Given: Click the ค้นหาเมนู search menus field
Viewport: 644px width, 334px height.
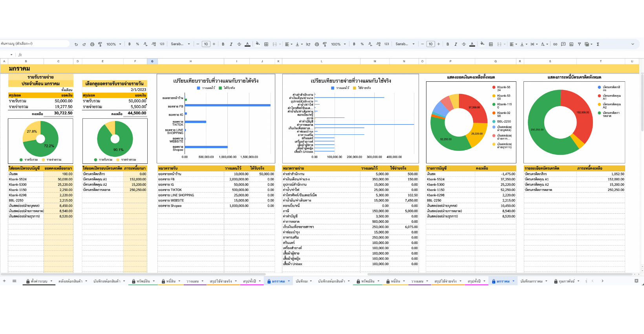Looking at the screenshot, I should tap(35, 44).
